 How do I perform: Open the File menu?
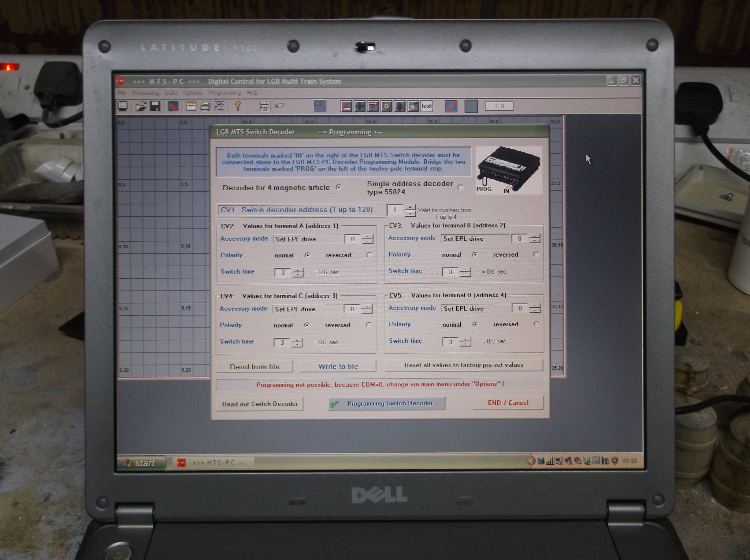pyautogui.click(x=122, y=93)
